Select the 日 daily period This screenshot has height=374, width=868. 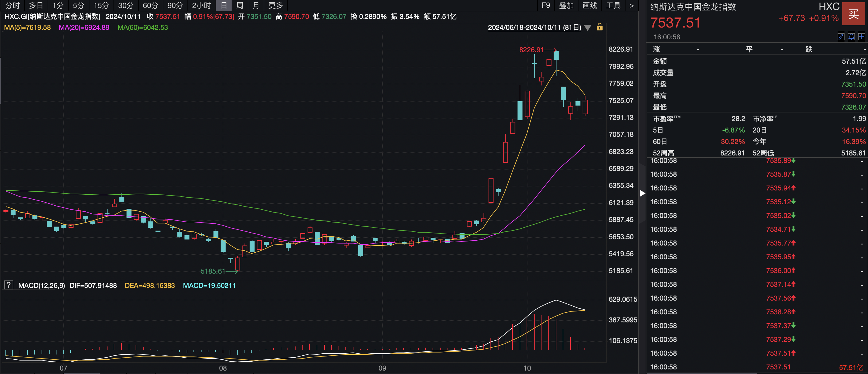(x=224, y=5)
